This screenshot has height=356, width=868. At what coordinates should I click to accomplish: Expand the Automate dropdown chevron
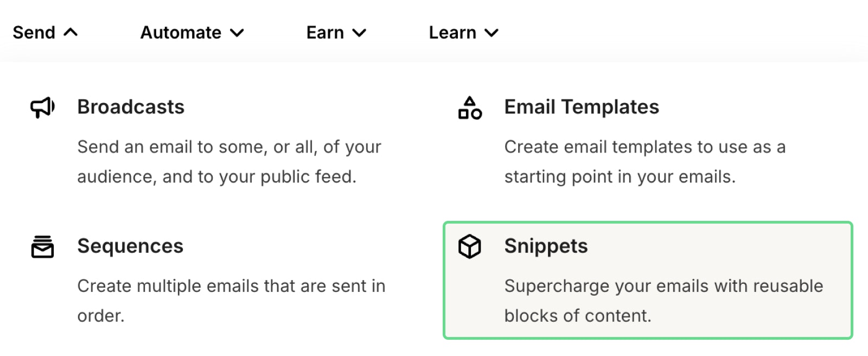point(237,33)
